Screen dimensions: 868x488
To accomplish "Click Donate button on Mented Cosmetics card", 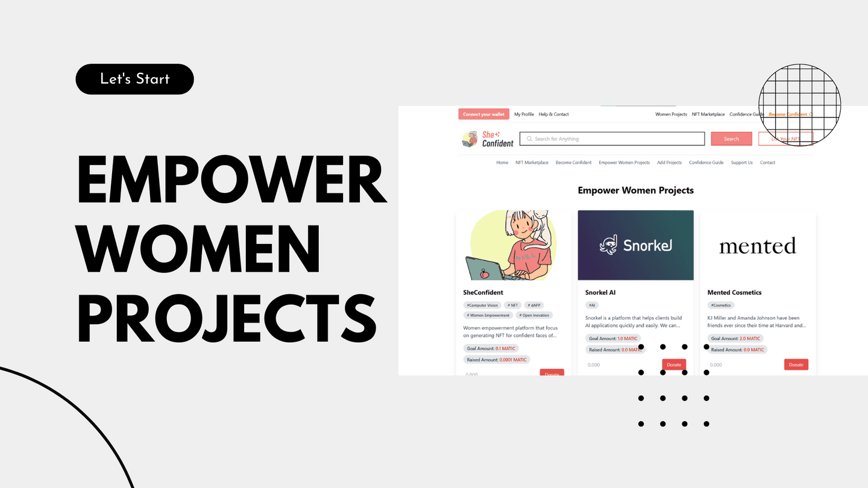I will pos(796,364).
